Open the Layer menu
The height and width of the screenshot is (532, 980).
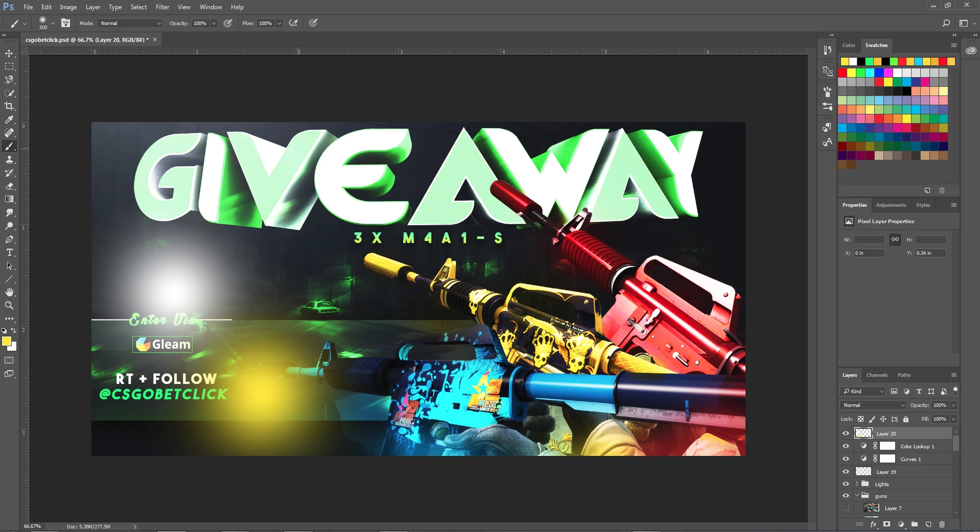93,7
